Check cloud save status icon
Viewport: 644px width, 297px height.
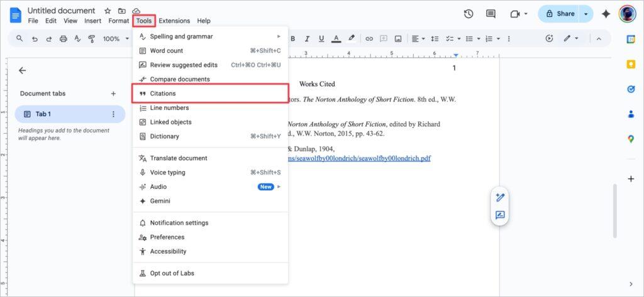coord(136,11)
